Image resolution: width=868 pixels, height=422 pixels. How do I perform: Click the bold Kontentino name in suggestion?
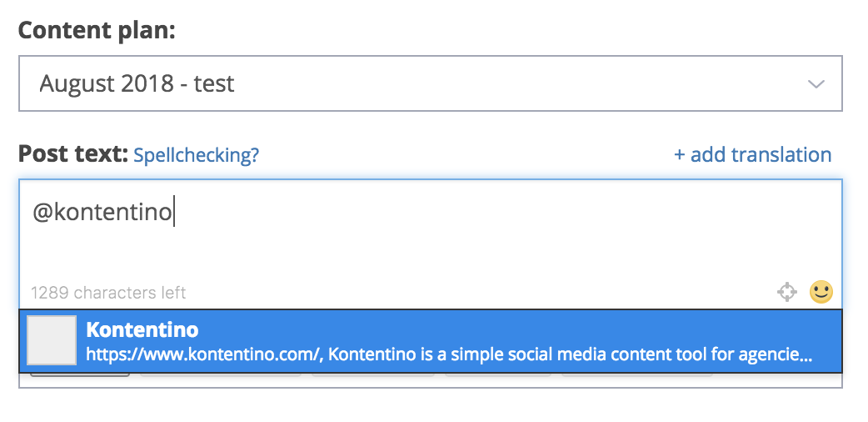(142, 329)
